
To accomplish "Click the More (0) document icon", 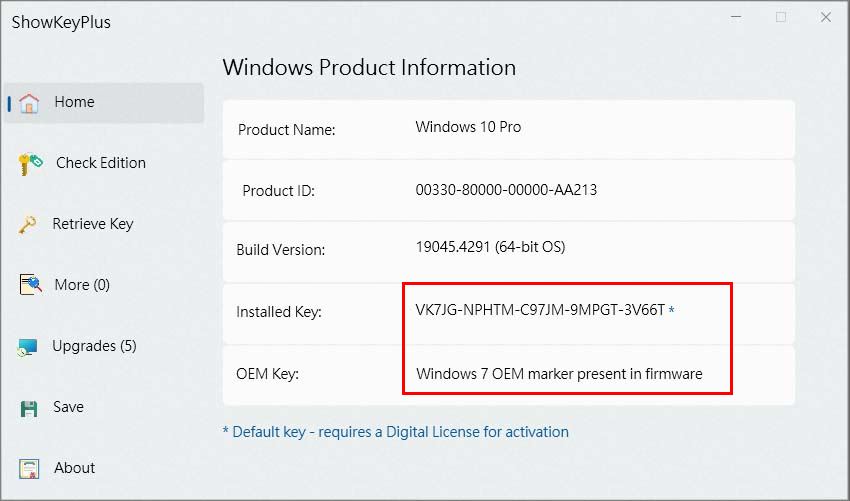I will pyautogui.click(x=30, y=285).
